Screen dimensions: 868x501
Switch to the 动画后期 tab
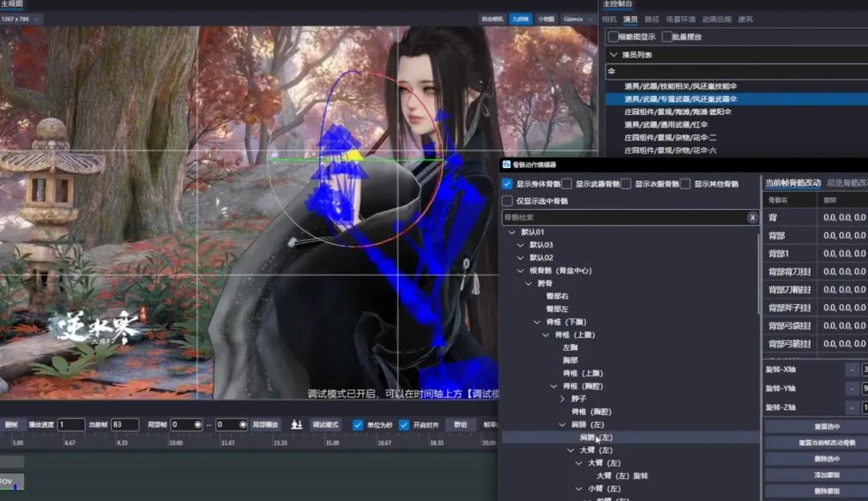click(x=716, y=19)
